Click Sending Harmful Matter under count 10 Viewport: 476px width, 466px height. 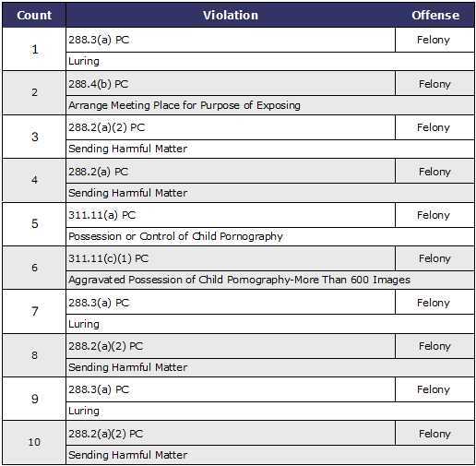coord(128,455)
